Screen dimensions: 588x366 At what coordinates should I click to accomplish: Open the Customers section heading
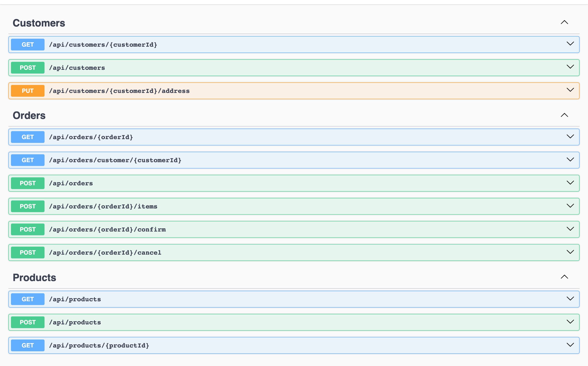click(x=39, y=23)
